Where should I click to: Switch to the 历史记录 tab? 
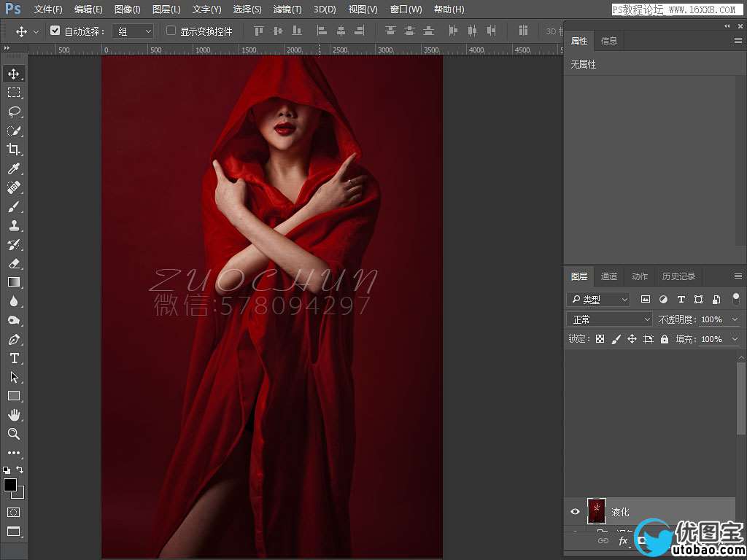tap(678, 276)
